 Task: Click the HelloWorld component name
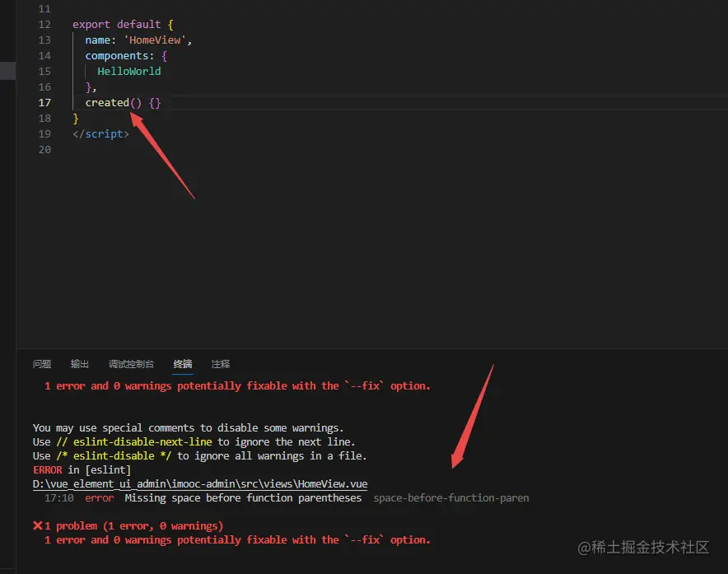[129, 71]
